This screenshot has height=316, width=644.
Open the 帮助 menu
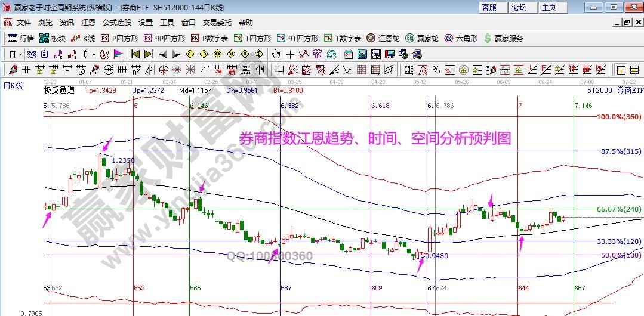click(246, 23)
